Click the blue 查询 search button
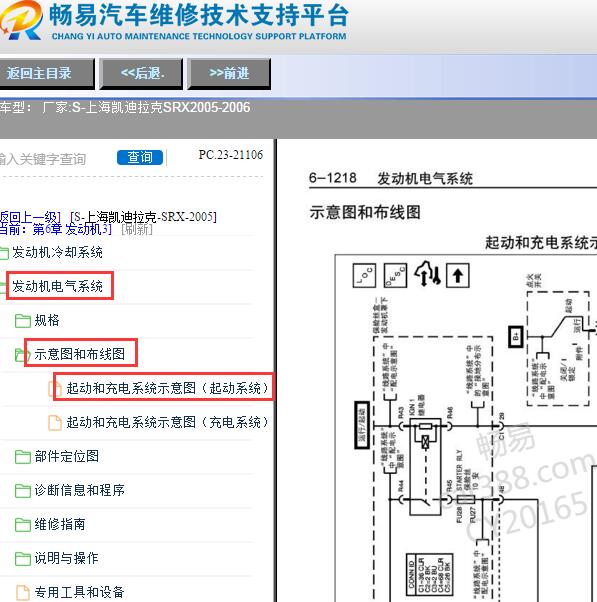This screenshot has height=602, width=597. coord(140,157)
